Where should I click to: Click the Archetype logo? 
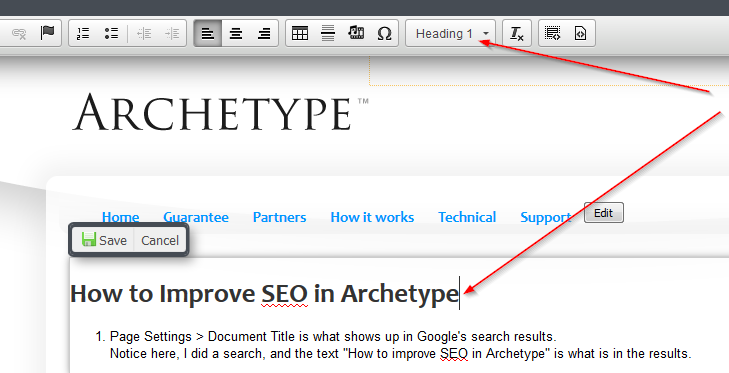point(220,112)
